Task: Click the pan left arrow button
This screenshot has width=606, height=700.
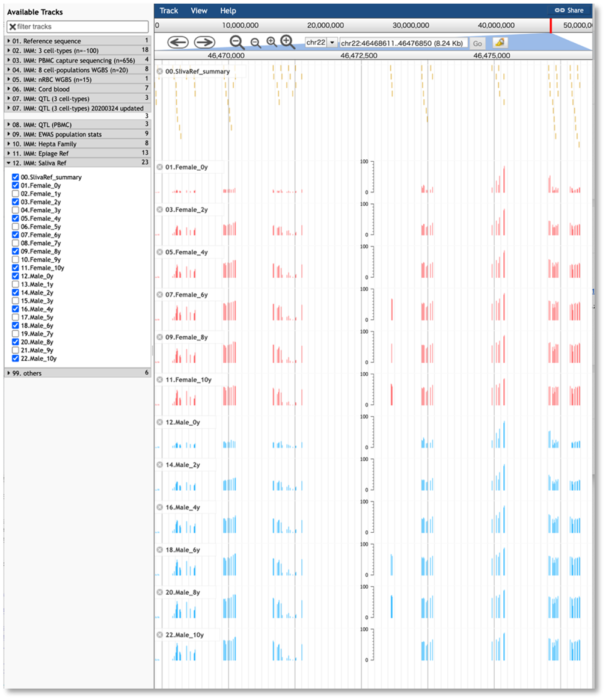Action: (x=178, y=42)
